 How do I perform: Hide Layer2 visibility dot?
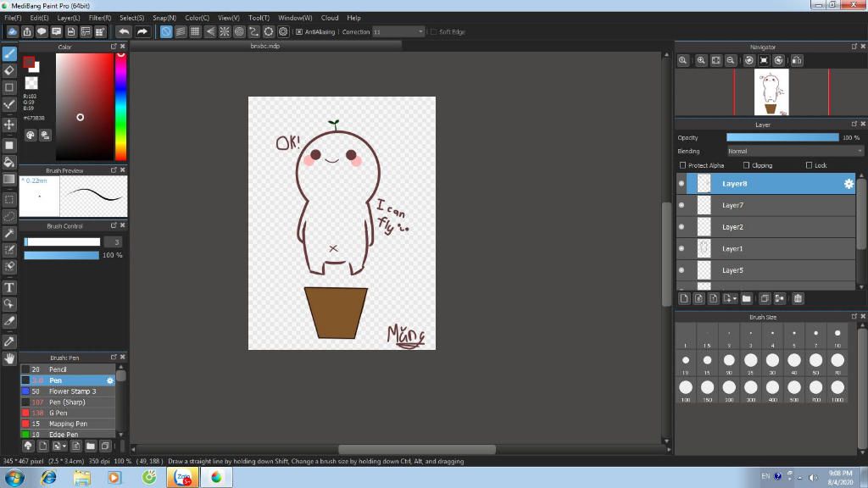[682, 227]
